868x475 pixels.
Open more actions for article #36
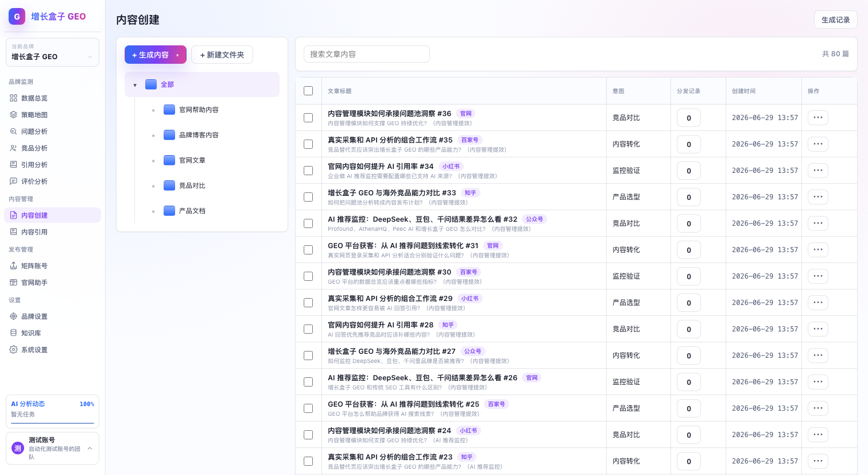point(818,118)
